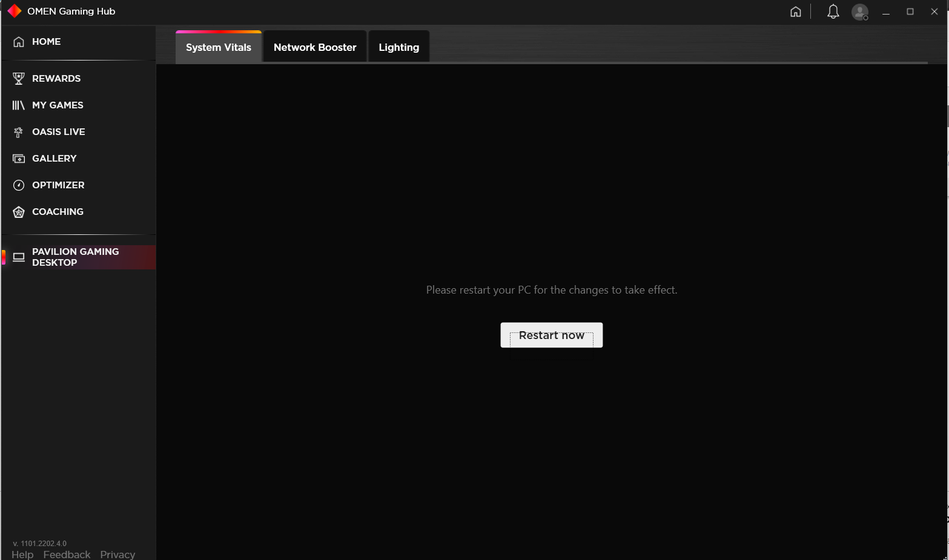Click the Feedback link

pos(67,554)
